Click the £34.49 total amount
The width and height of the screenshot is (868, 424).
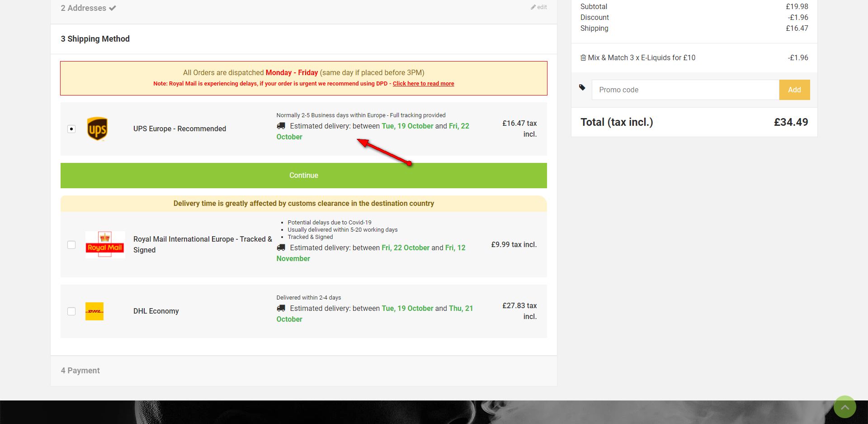(x=791, y=122)
